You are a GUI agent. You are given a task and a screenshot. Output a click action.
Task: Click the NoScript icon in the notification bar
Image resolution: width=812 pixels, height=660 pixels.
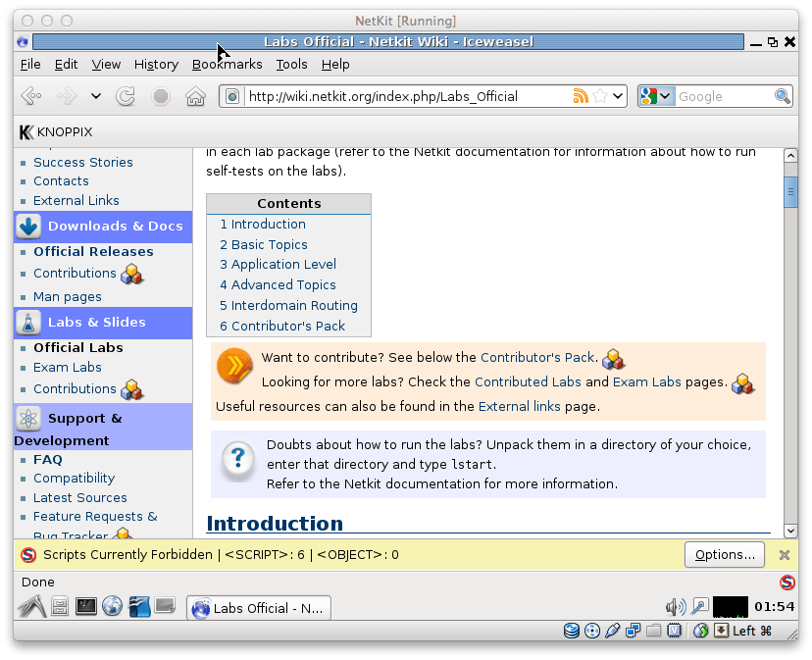[28, 555]
